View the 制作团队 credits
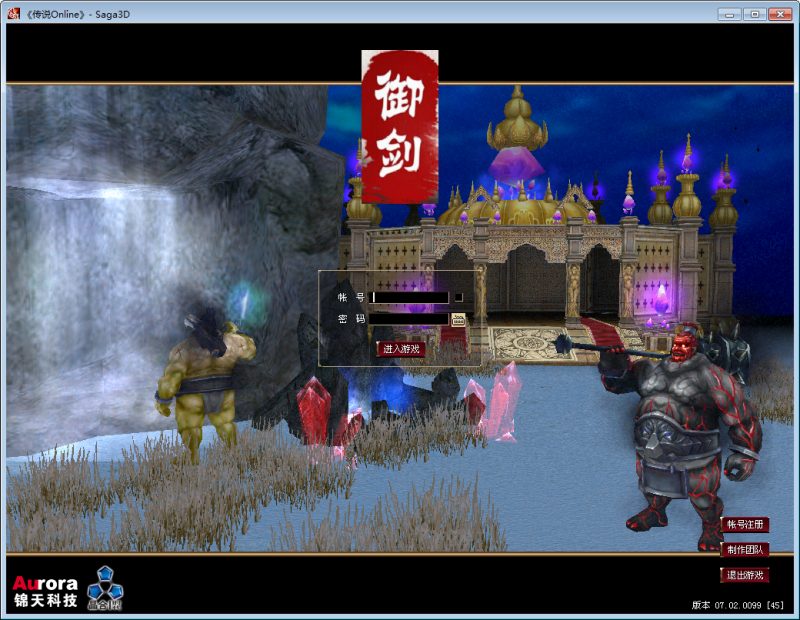 click(745, 550)
